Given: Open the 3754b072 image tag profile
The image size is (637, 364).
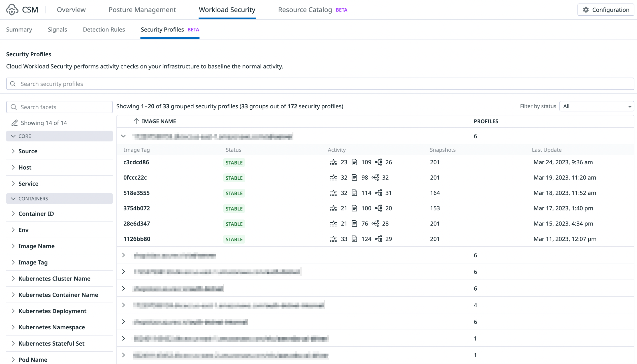Looking at the screenshot, I should click(136, 208).
